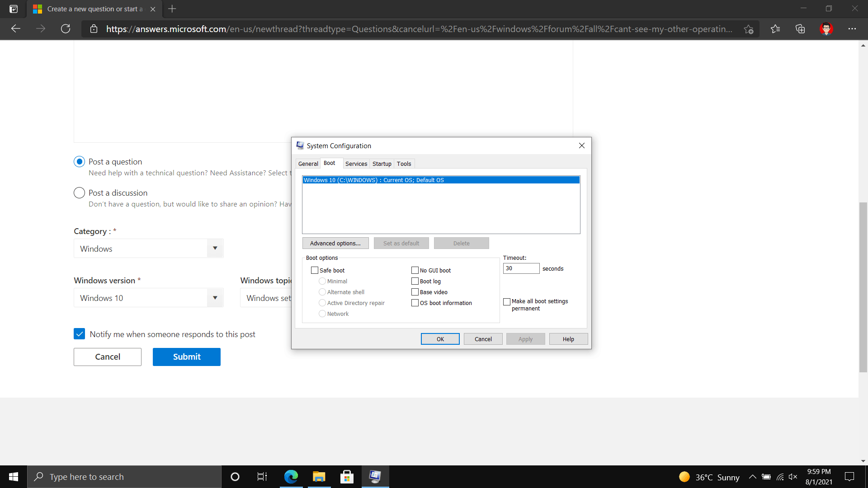The width and height of the screenshot is (868, 488).
Task: Switch to the Services tab
Action: point(356,164)
